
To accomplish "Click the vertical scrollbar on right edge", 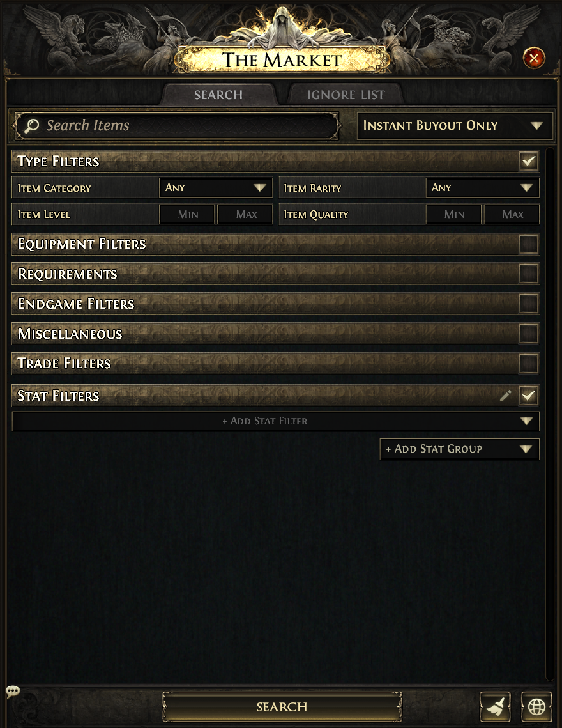I will tap(549, 413).
